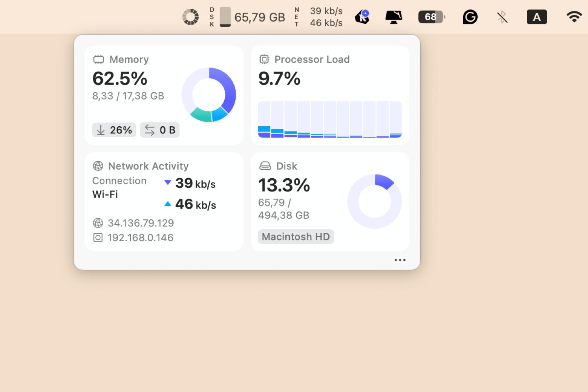Click the local IP address 192.168.0.146
The height and width of the screenshot is (392, 588).
pos(140,238)
